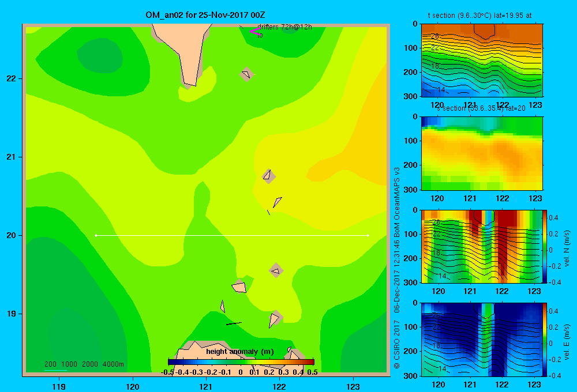Image resolution: width=577 pixels, height=392 pixels.
Task: Click longitude label 120 under main map
Action: pyautogui.click(x=133, y=386)
